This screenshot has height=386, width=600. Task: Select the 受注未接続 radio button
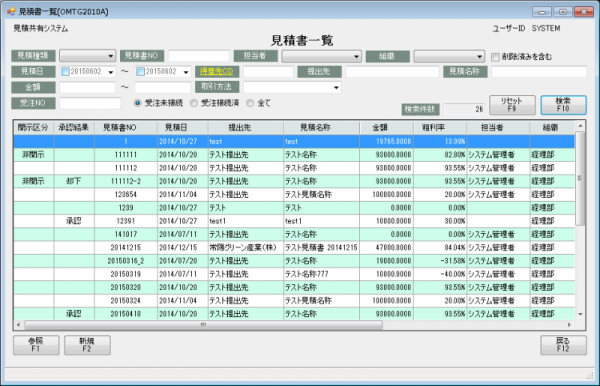tap(138, 103)
